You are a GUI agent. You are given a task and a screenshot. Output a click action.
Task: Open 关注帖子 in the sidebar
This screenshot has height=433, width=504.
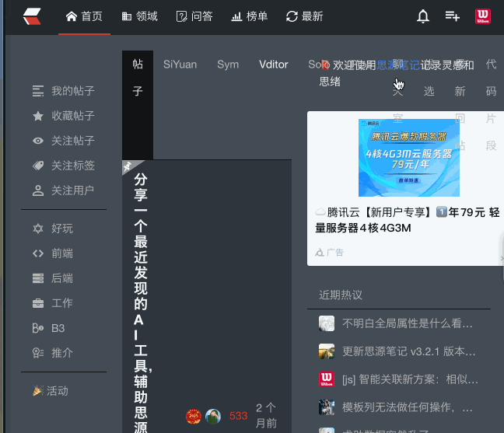point(64,141)
